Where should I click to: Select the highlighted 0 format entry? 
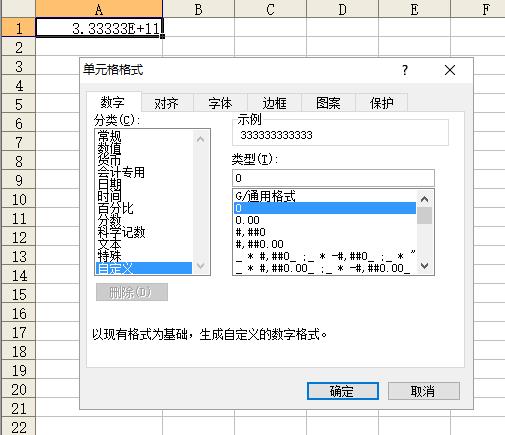pos(325,208)
